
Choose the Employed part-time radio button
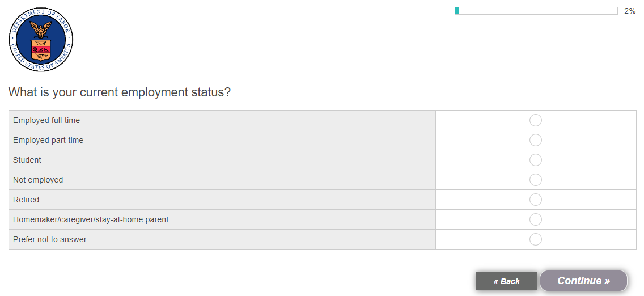[x=535, y=140]
